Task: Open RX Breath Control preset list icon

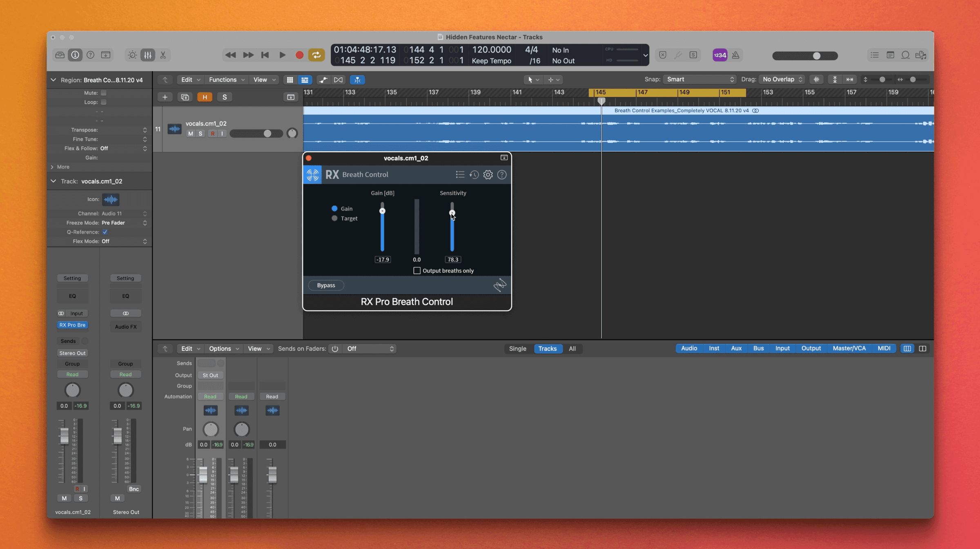Action: (x=460, y=175)
